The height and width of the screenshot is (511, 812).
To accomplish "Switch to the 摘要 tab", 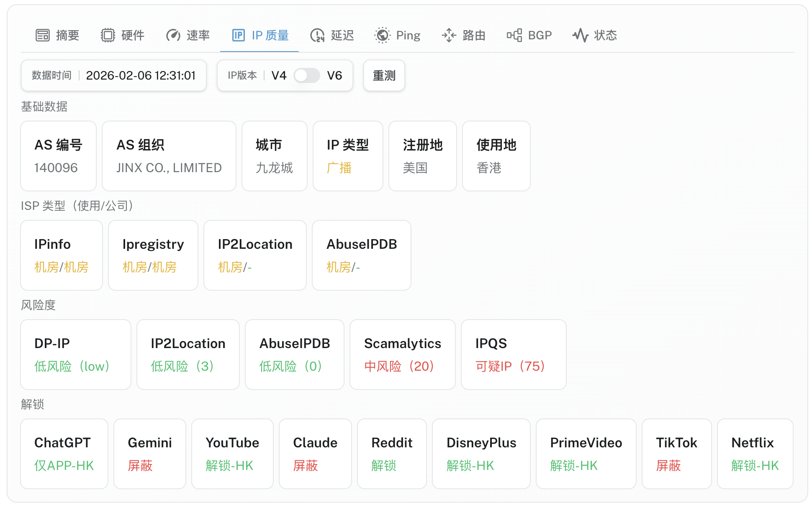I will pyautogui.click(x=57, y=35).
